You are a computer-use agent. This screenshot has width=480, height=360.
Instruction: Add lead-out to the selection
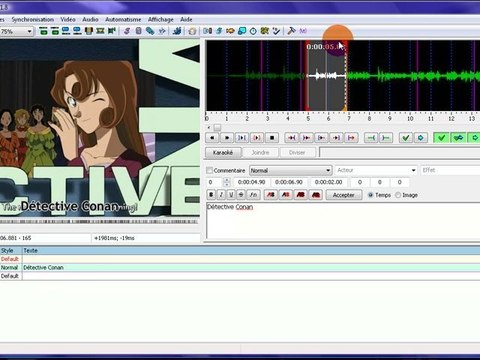[386, 138]
